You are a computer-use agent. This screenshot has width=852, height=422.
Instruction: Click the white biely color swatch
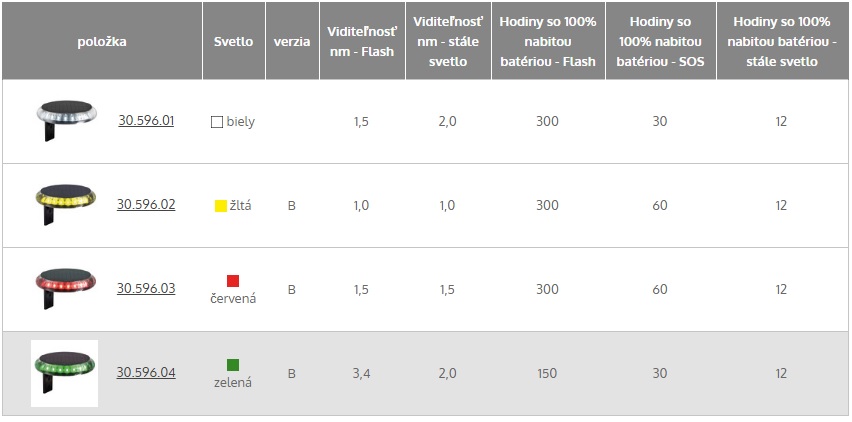click(217, 122)
